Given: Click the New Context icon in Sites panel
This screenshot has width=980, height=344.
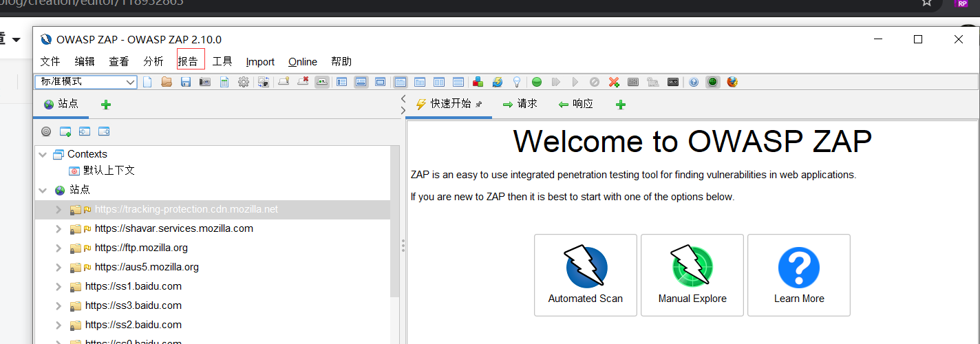Looking at the screenshot, I should pyautogui.click(x=65, y=131).
